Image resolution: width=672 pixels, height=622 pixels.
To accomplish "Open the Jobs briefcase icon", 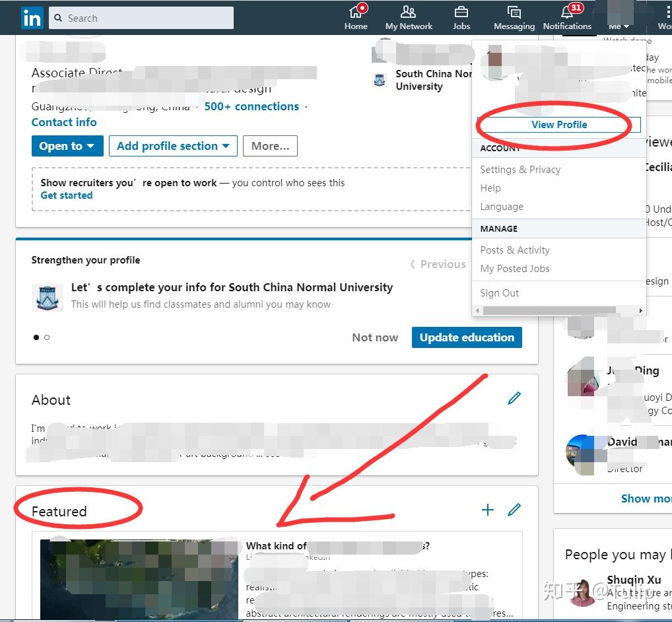I will point(461,12).
